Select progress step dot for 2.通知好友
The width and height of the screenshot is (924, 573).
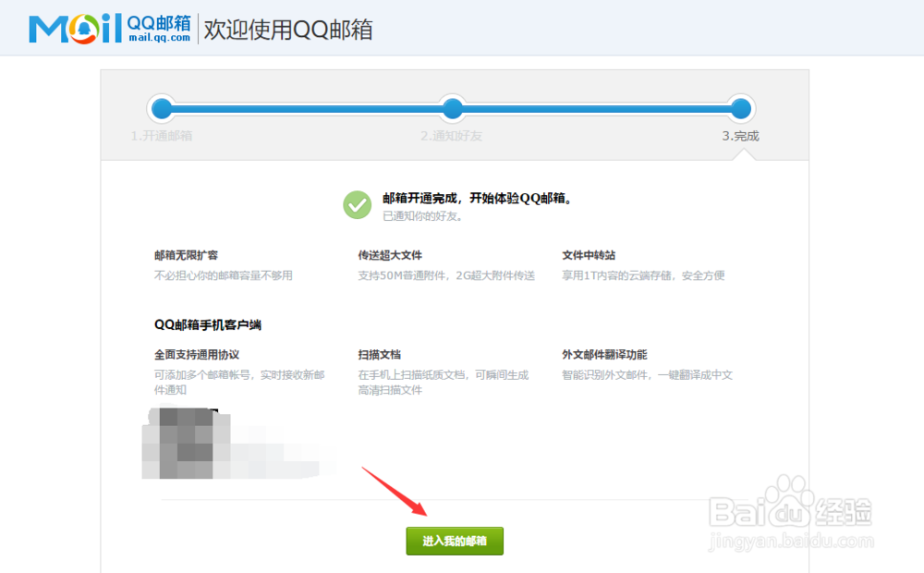point(452,108)
